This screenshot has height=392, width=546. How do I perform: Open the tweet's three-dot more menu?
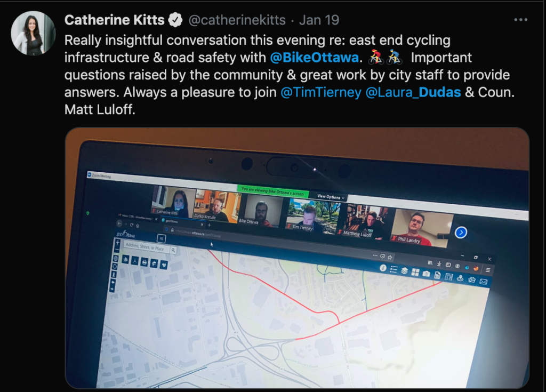pos(520,20)
